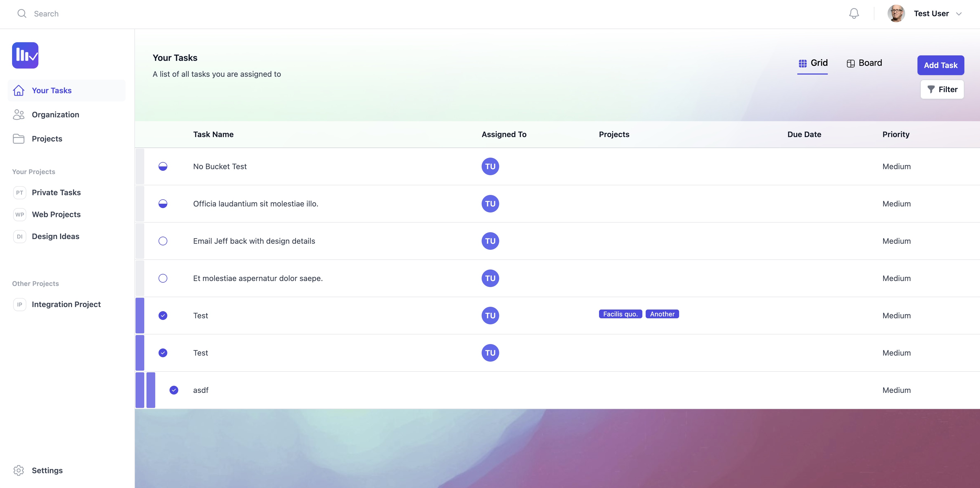Image resolution: width=980 pixels, height=488 pixels.
Task: Click the Facilis quo. project tag
Action: click(620, 314)
